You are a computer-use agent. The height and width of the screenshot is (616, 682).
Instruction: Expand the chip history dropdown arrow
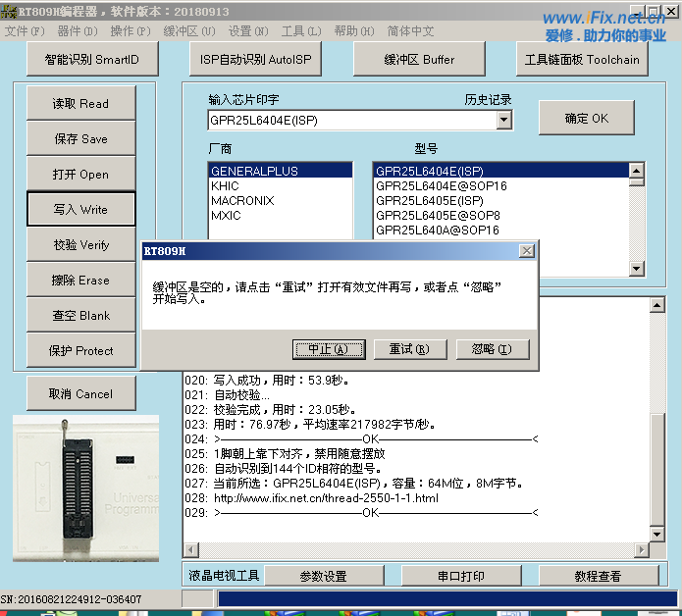(503, 120)
